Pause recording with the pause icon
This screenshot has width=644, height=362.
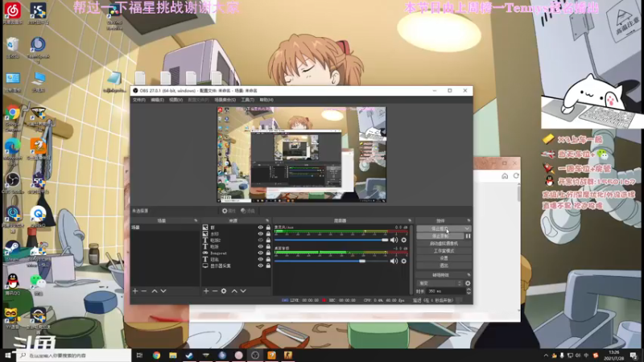(x=468, y=236)
